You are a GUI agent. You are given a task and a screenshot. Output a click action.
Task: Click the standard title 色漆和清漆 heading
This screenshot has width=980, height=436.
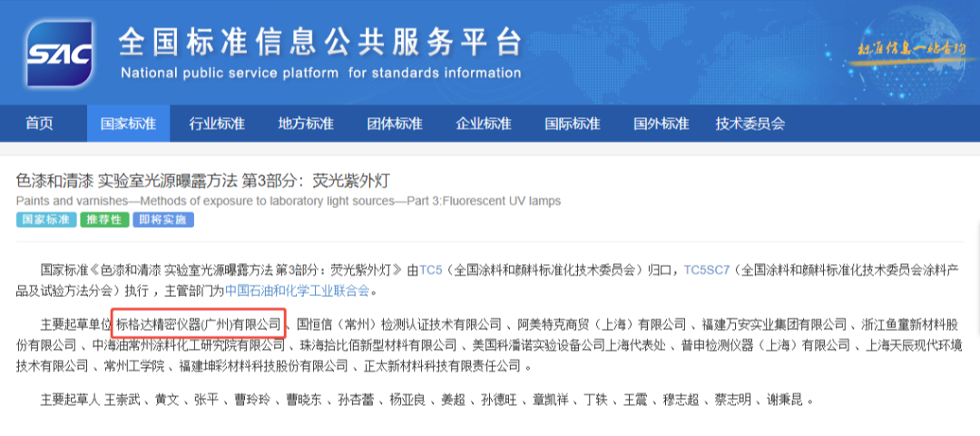tap(202, 182)
